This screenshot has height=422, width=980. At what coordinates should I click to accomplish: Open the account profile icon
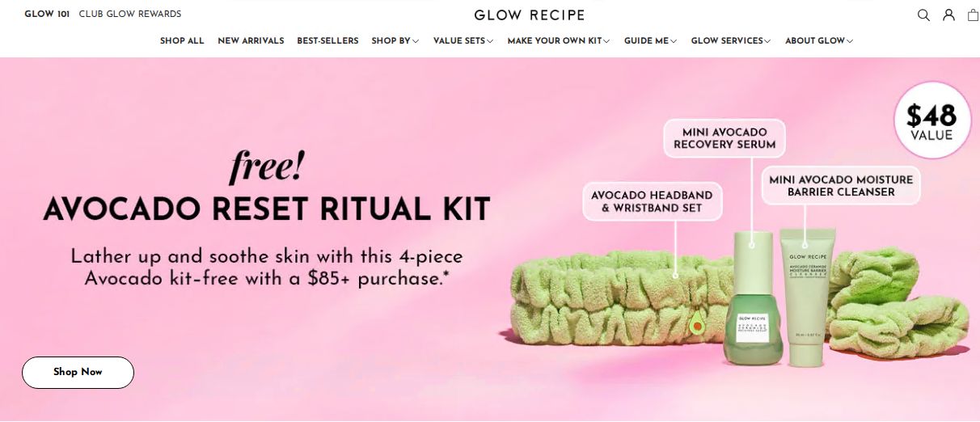(949, 15)
